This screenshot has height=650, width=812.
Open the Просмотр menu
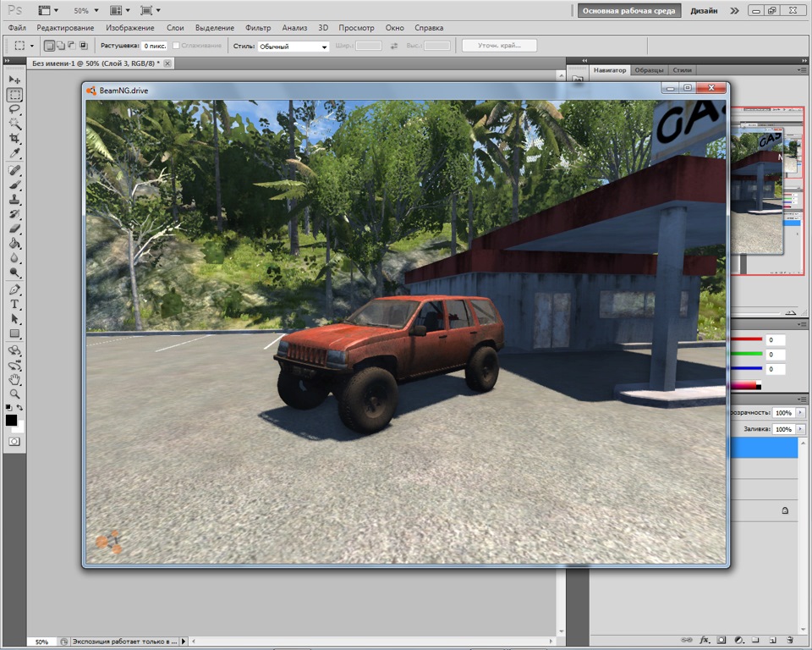[x=356, y=28]
